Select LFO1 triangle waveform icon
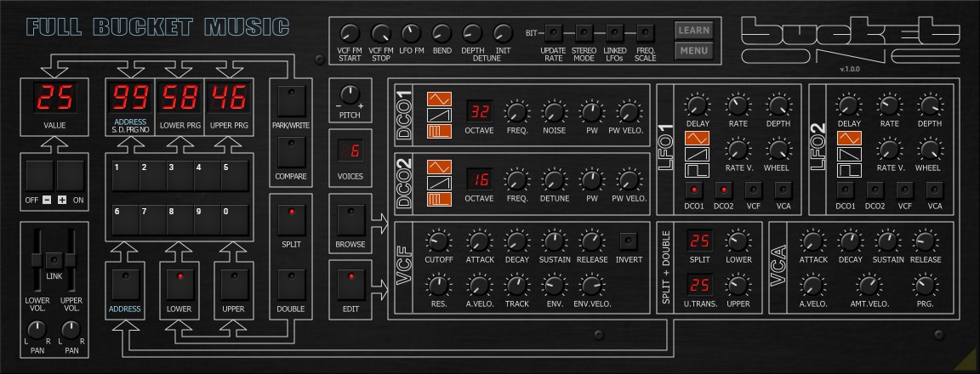 (697, 138)
